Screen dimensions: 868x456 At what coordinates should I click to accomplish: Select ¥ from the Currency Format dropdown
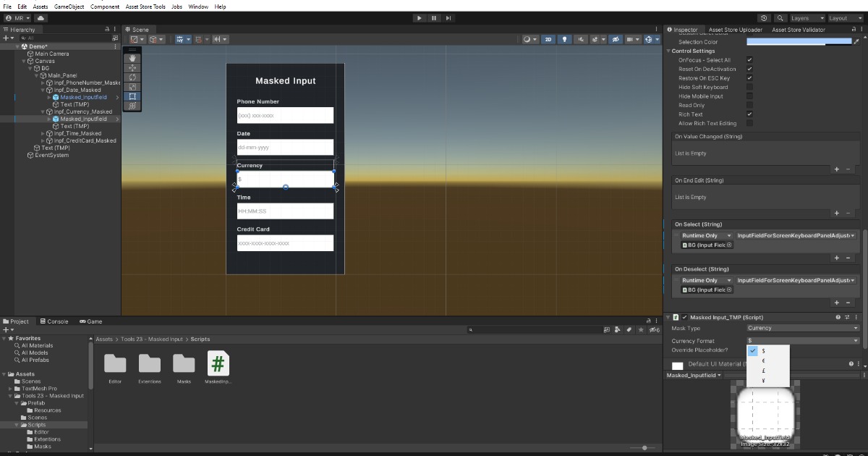pyautogui.click(x=763, y=380)
